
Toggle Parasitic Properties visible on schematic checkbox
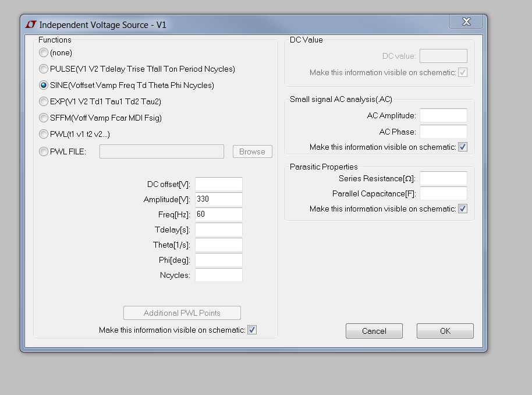coord(463,209)
